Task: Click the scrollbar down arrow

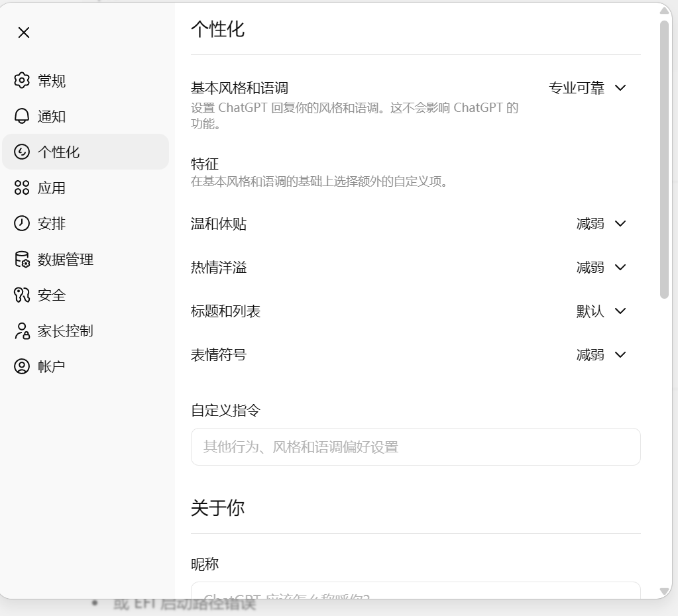Action: point(665,591)
